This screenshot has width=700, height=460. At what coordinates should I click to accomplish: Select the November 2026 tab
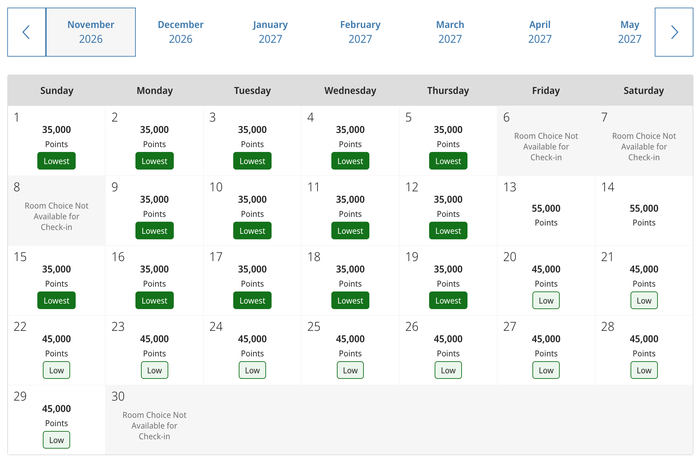pyautogui.click(x=91, y=32)
